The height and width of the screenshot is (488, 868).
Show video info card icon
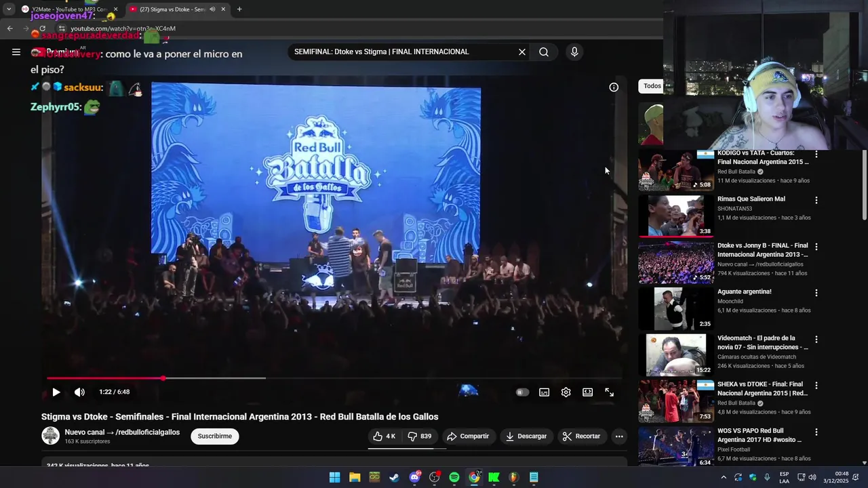614,87
